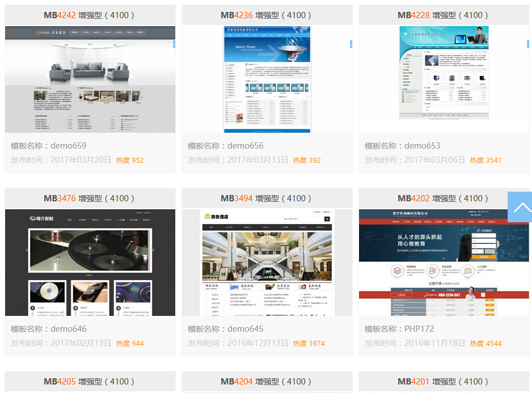Screen dimensions: 532x393
Task: Click the blue back-to-top arrow button
Action: point(520,207)
